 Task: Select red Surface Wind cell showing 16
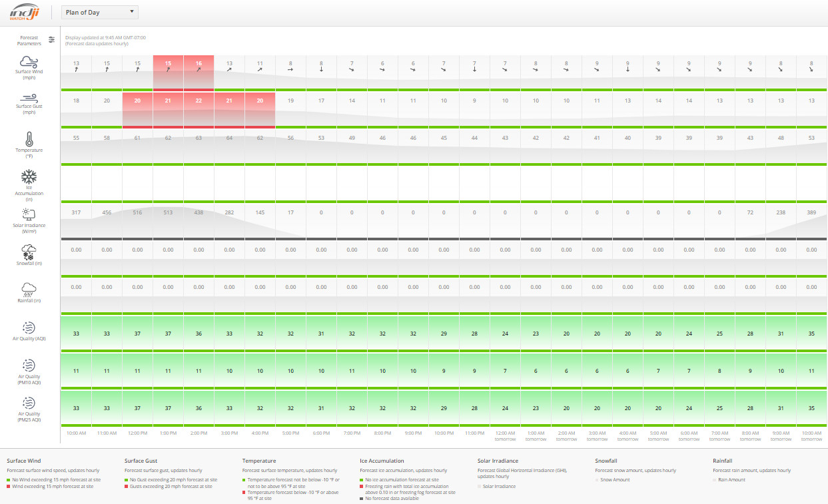click(x=199, y=72)
